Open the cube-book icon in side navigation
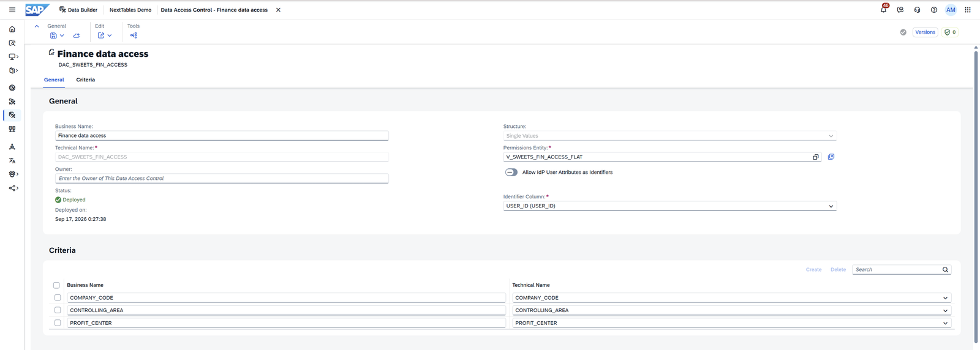The image size is (980, 350). click(x=12, y=71)
